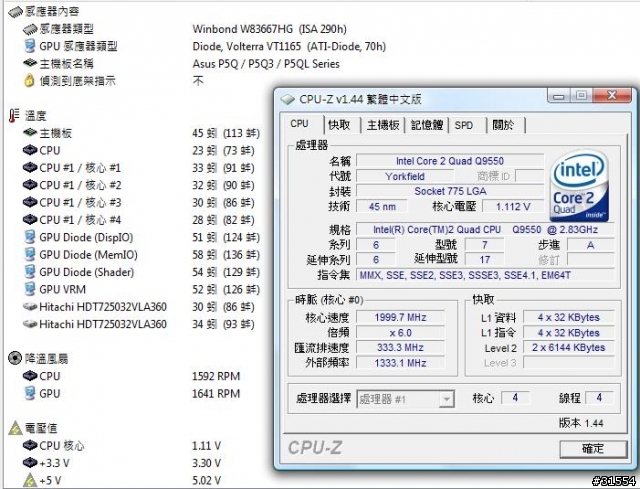Click the 34-degree Hitachi drive icon
The height and width of the screenshot is (489, 640).
click(30, 324)
